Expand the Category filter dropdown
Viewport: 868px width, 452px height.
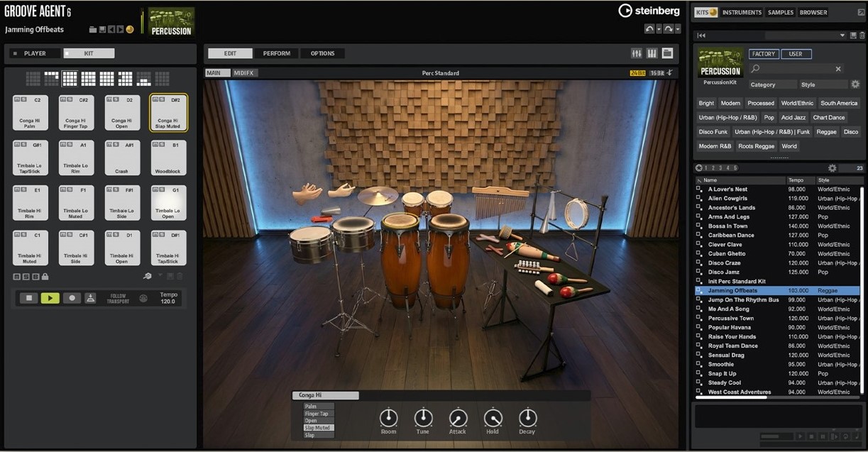pyautogui.click(x=772, y=84)
